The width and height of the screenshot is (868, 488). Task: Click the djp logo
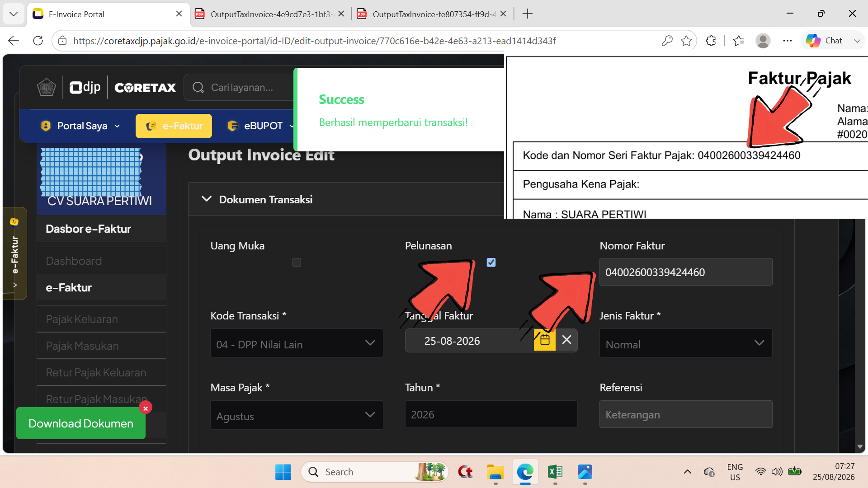[85, 87]
